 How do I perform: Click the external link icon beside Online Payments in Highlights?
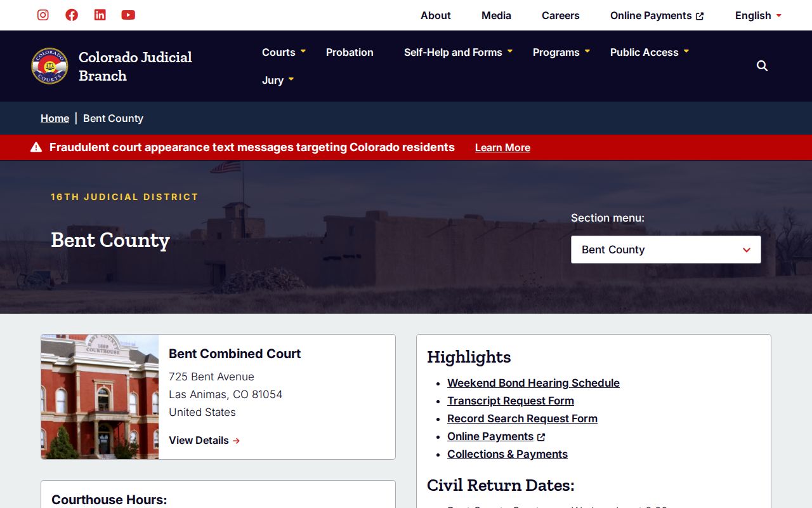(541, 437)
